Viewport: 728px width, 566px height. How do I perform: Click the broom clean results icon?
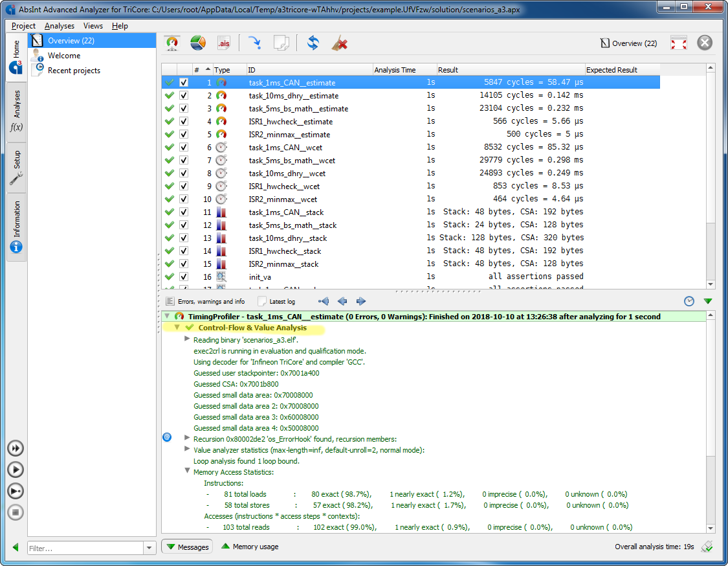339,43
